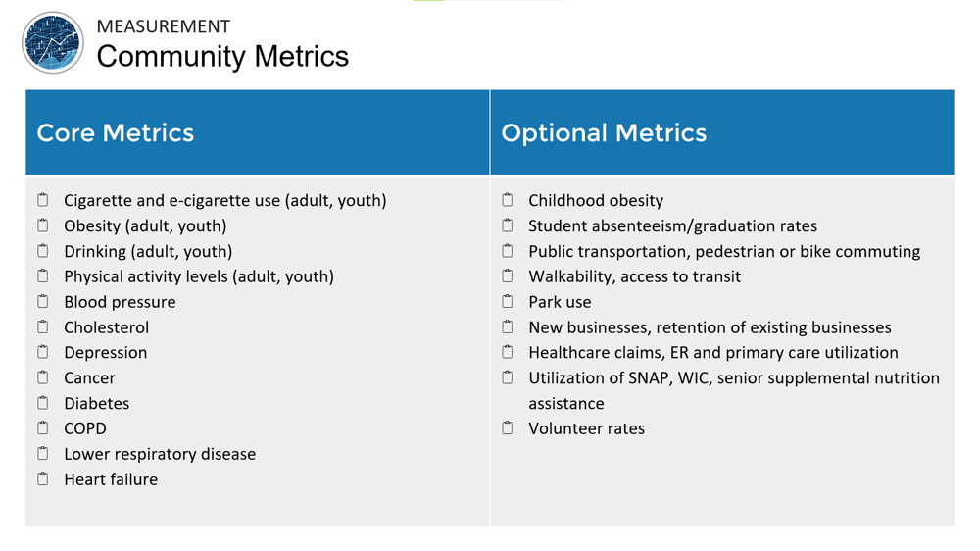Click the clipboard icon beside Blood pressure
Viewport: 980px width, 551px height.
pos(43,301)
